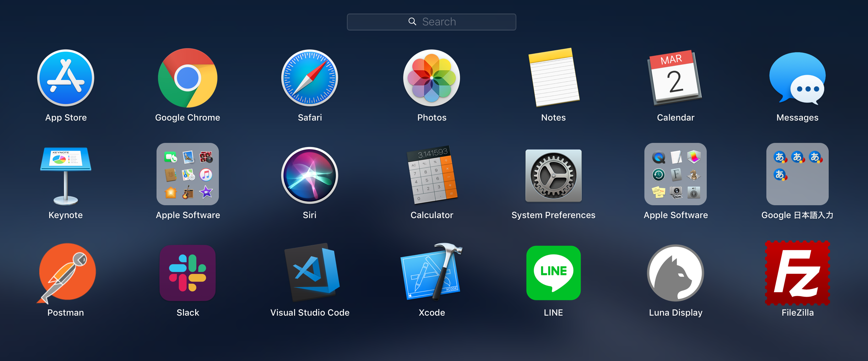Open the Calendar app
The image size is (868, 361).
click(675, 78)
